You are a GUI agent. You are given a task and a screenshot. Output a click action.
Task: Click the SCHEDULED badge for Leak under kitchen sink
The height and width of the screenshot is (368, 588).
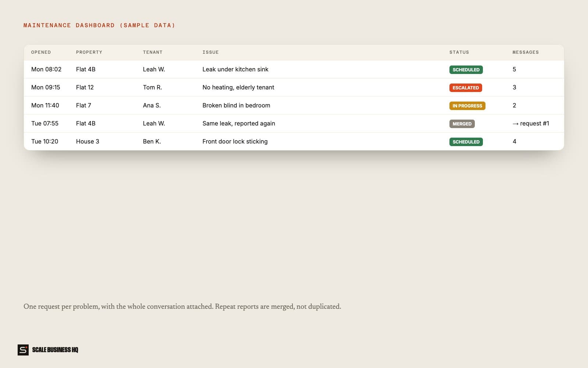click(466, 70)
